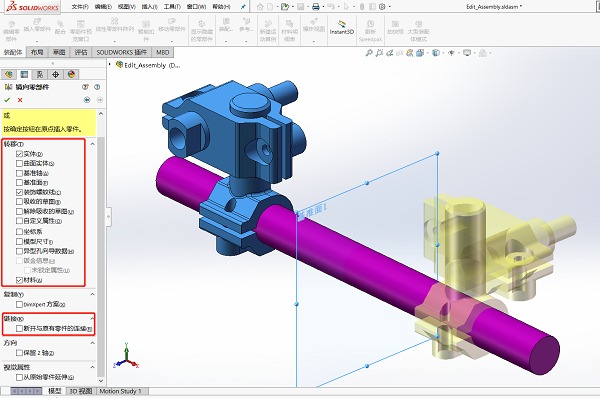Collapse the 转移(T) section
Image resolution: width=600 pixels, height=398 pixels.
[x=92, y=144]
